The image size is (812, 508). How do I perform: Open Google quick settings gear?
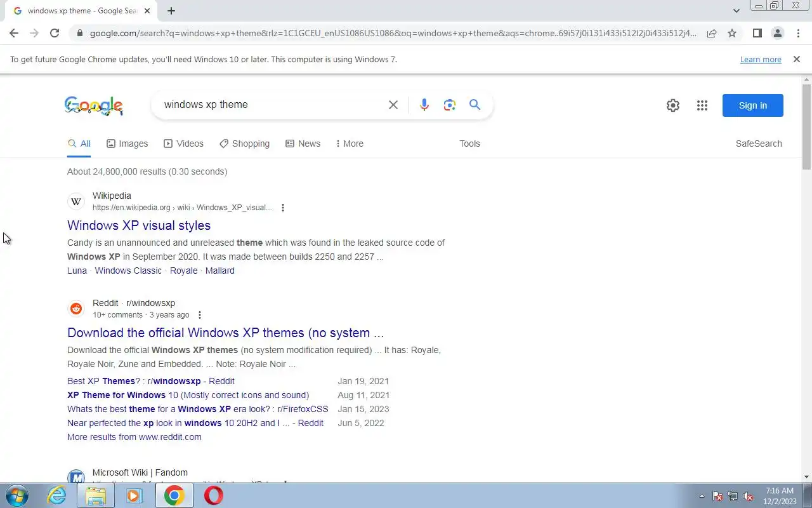coord(673,105)
